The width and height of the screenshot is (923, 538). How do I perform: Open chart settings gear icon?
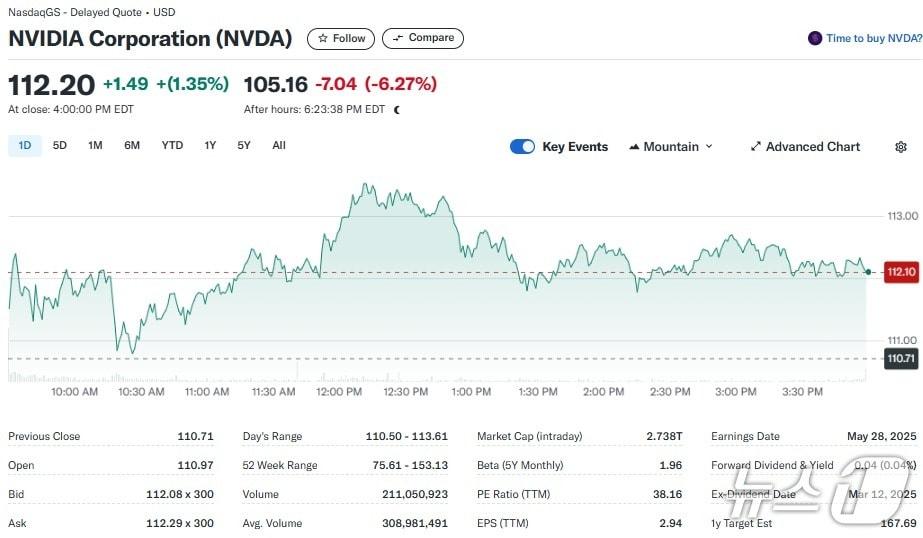(x=900, y=147)
